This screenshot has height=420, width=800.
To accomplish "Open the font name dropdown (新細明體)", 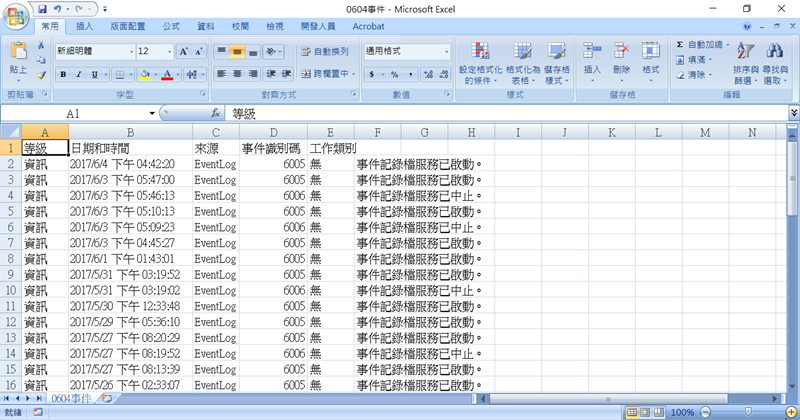I will click(132, 52).
